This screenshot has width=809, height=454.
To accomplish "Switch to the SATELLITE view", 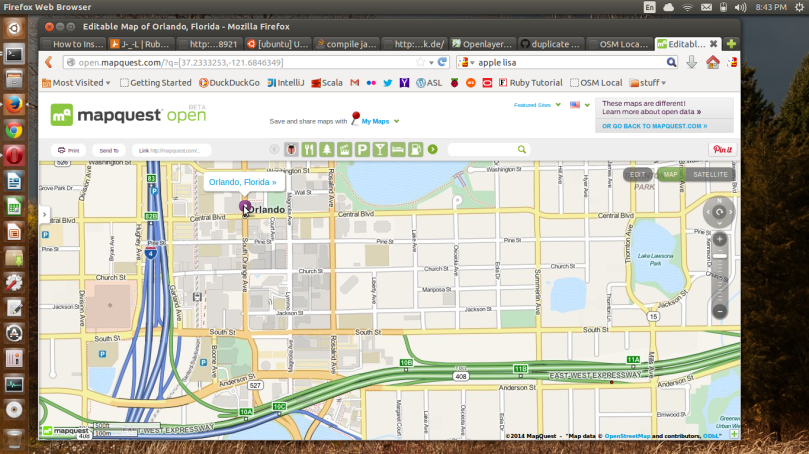I will 710,174.
